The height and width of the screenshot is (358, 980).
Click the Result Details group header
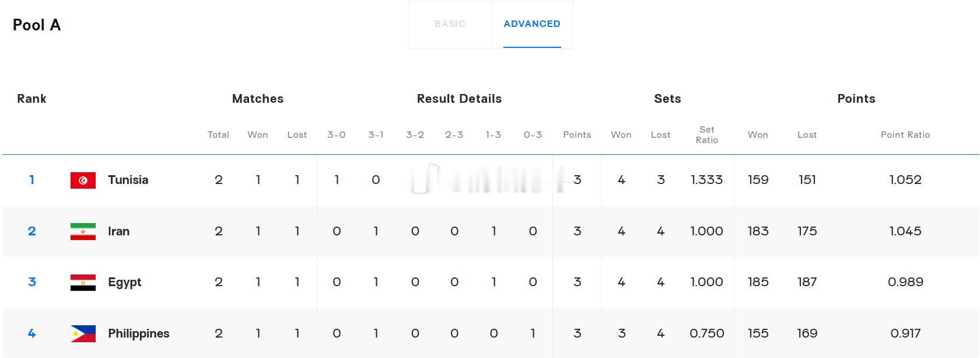coord(459,99)
